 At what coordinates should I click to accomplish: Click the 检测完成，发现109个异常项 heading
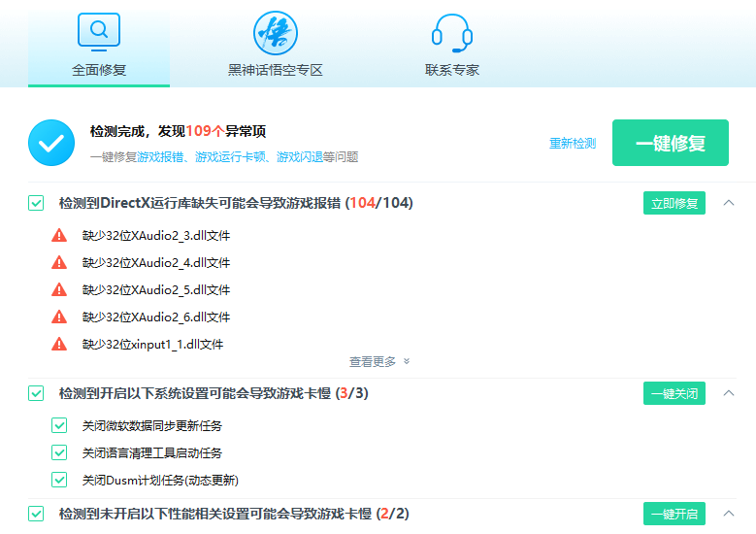tap(178, 131)
